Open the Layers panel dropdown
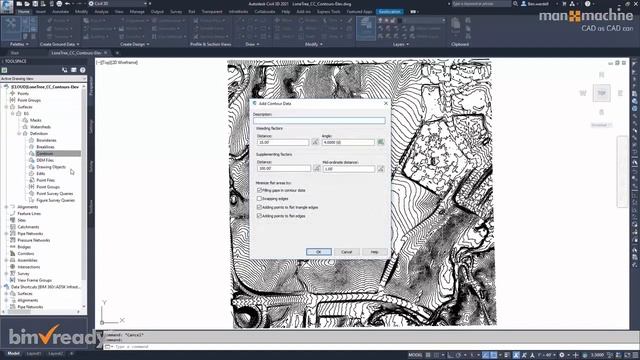The image size is (640, 360). pos(400,44)
